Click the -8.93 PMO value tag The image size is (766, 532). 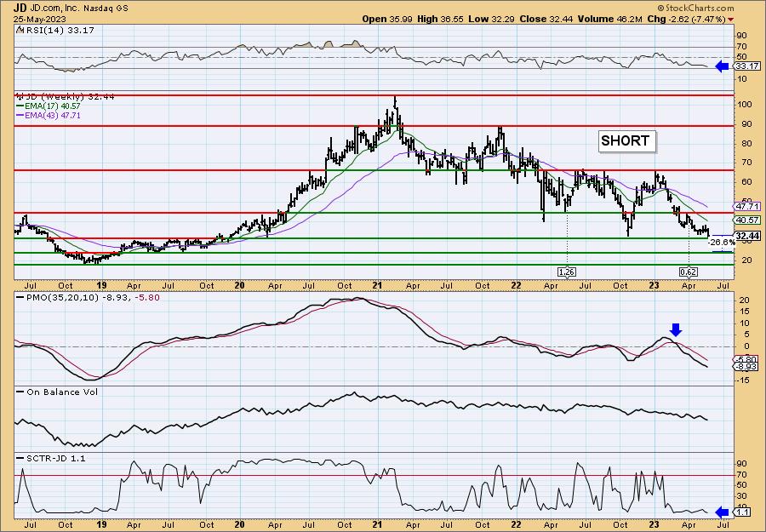(747, 366)
